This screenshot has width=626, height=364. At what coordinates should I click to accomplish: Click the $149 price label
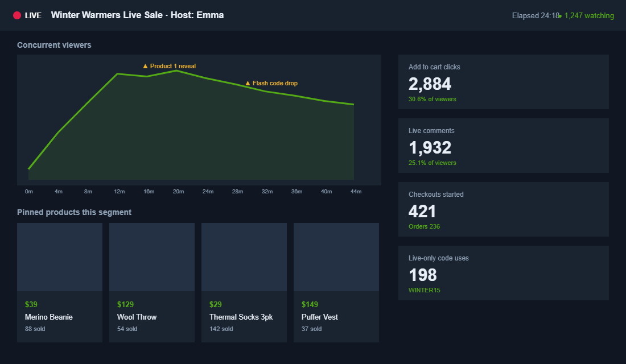click(x=310, y=304)
